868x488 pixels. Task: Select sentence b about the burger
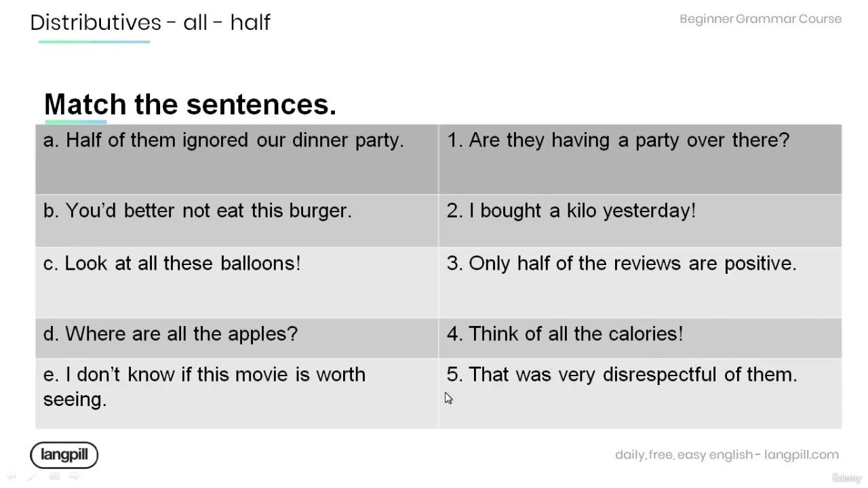click(197, 211)
